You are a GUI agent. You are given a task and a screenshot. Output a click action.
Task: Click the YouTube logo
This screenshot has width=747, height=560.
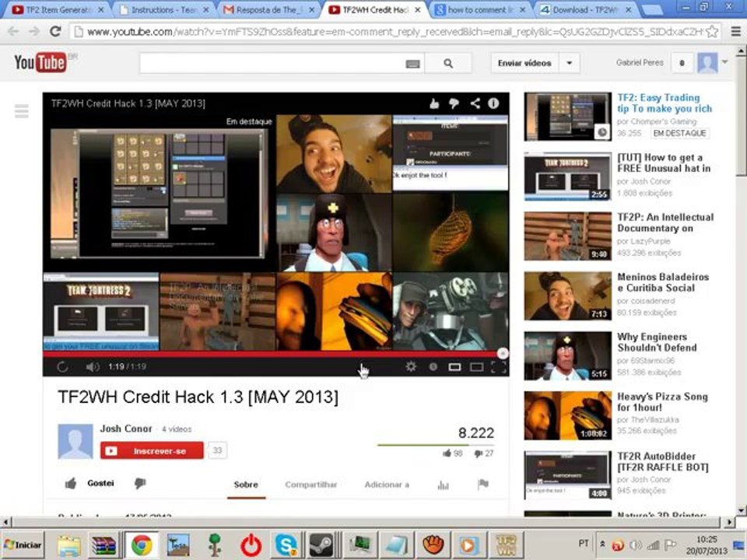point(40,62)
